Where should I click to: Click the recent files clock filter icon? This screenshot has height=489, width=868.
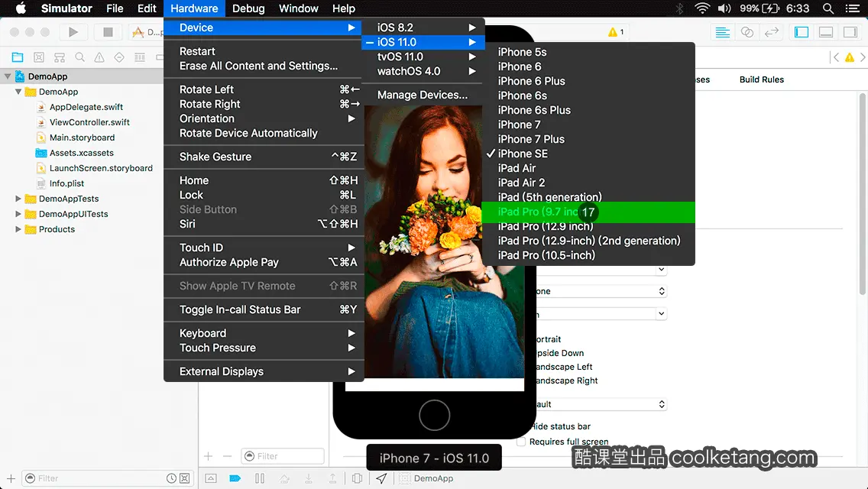pos(172,478)
